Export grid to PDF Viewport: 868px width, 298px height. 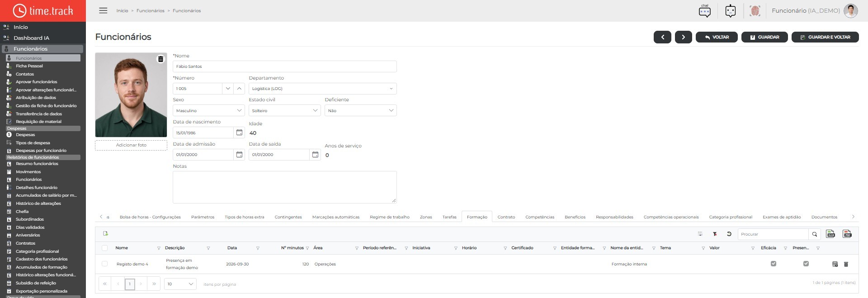click(x=847, y=234)
